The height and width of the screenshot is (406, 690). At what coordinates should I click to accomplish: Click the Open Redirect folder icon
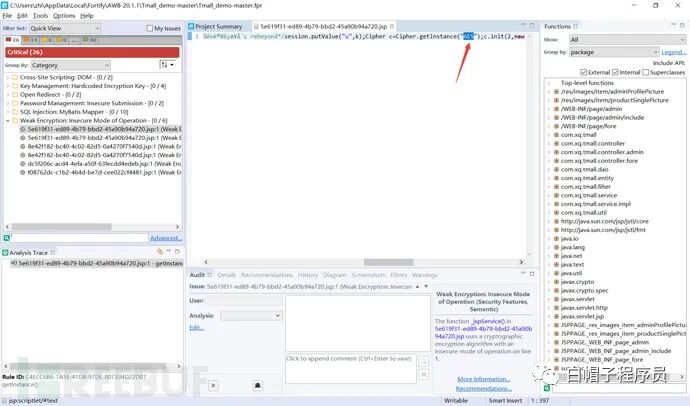tap(15, 95)
